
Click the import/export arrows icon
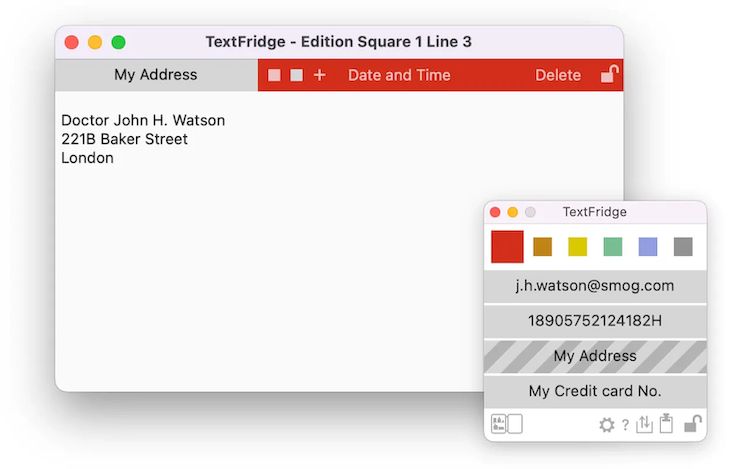644,424
